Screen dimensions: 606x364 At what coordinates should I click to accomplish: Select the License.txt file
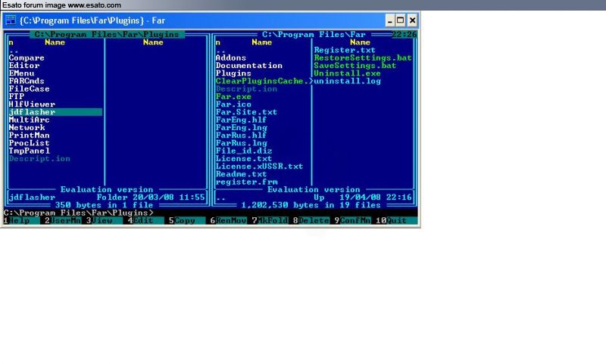[x=244, y=159]
